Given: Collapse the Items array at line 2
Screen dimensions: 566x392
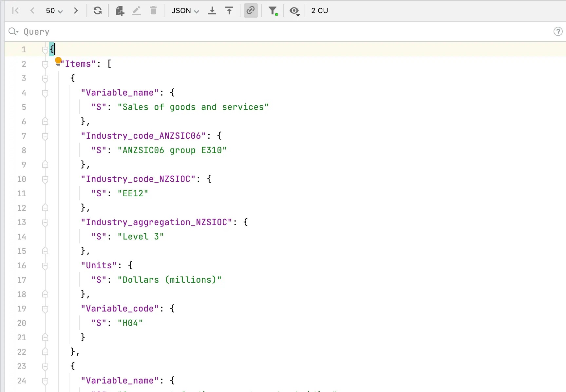Looking at the screenshot, I should click(x=45, y=64).
